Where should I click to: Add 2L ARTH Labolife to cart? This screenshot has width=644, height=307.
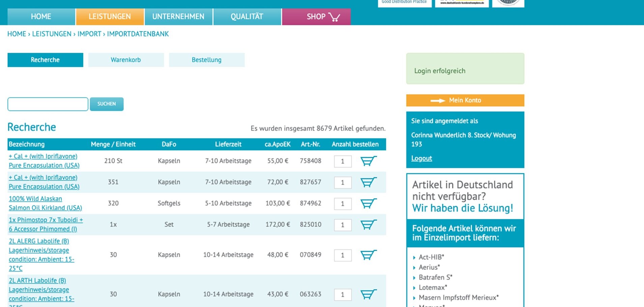tap(369, 294)
